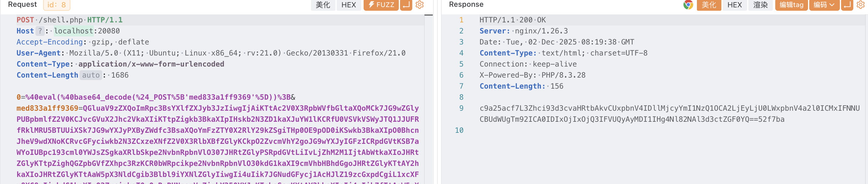Click the POST request line
Screen dimensions: 868x184
tap(69, 20)
